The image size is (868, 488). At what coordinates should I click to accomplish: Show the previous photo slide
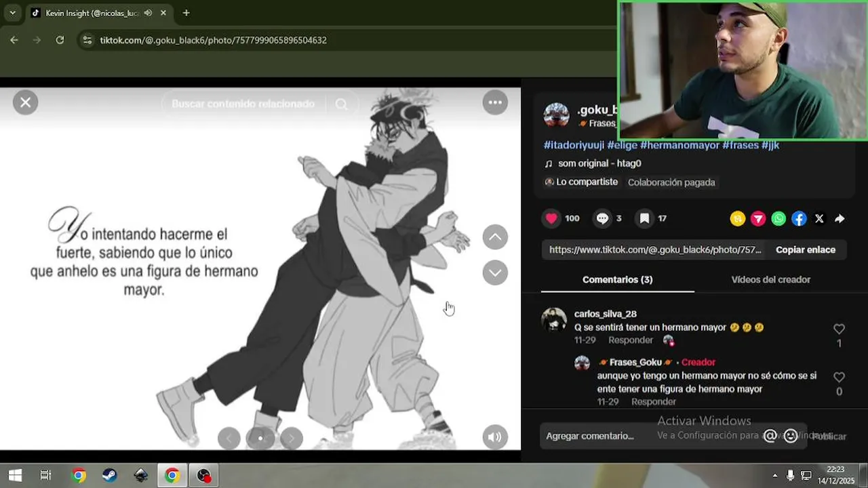229,439
